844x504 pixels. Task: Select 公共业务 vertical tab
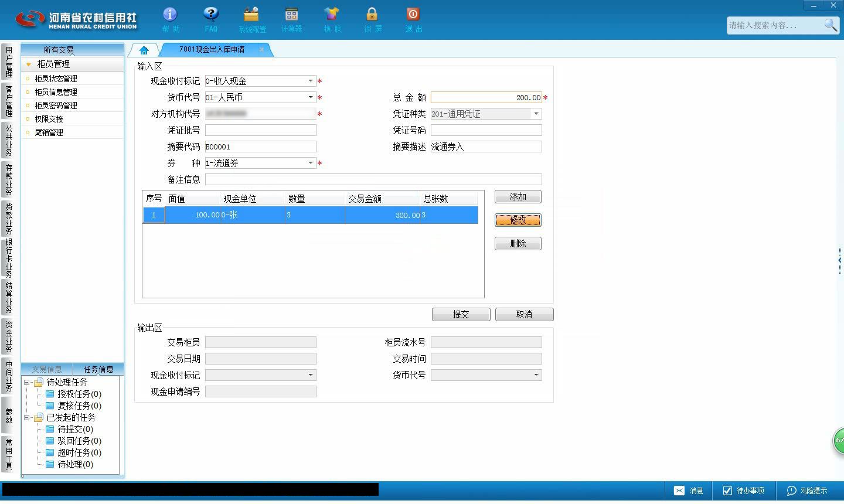(x=8, y=140)
